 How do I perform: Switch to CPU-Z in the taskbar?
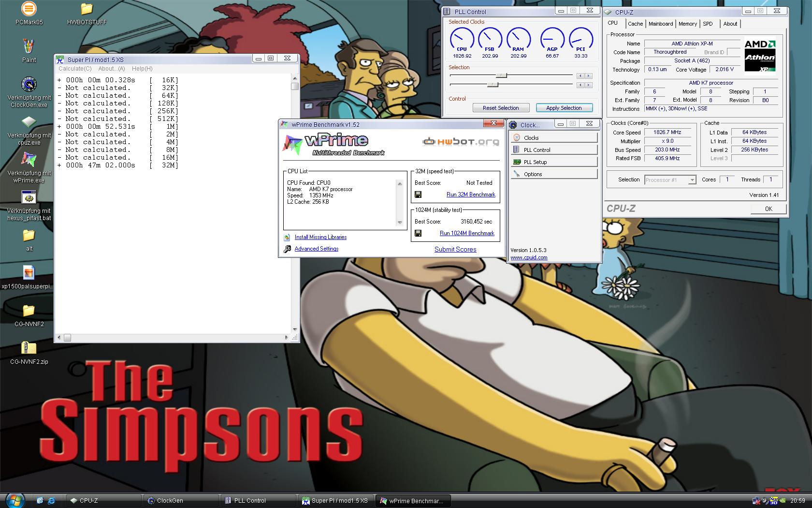coord(104,501)
